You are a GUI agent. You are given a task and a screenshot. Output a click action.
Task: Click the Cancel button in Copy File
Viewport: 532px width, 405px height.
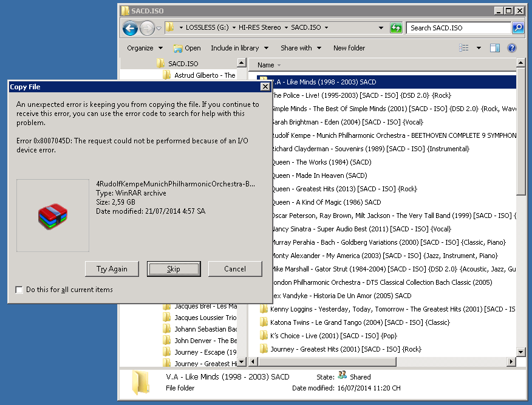(235, 269)
